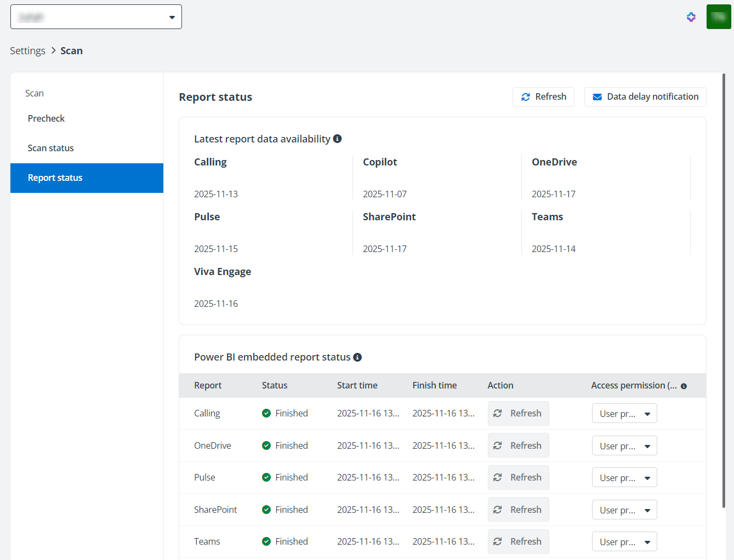Screen dimensions: 734x560
Task: Click the info icon next to Power BI embedded report status
Action: click(x=357, y=357)
